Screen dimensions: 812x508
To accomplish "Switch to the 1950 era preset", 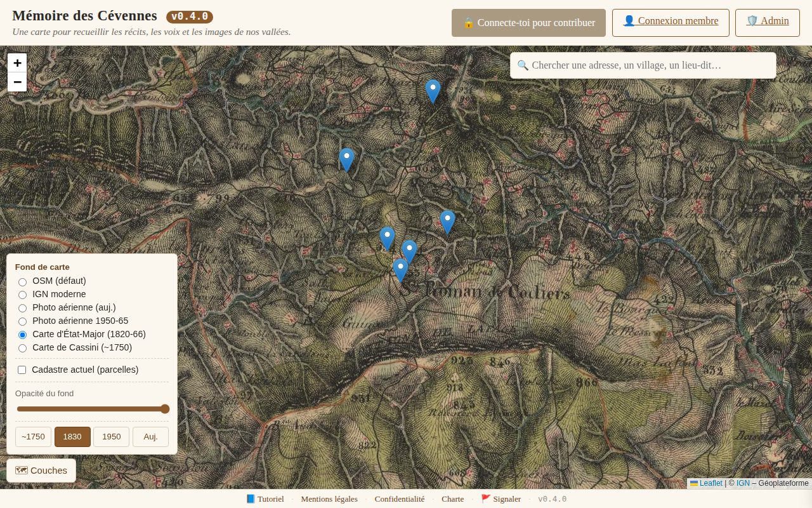I will tap(111, 437).
